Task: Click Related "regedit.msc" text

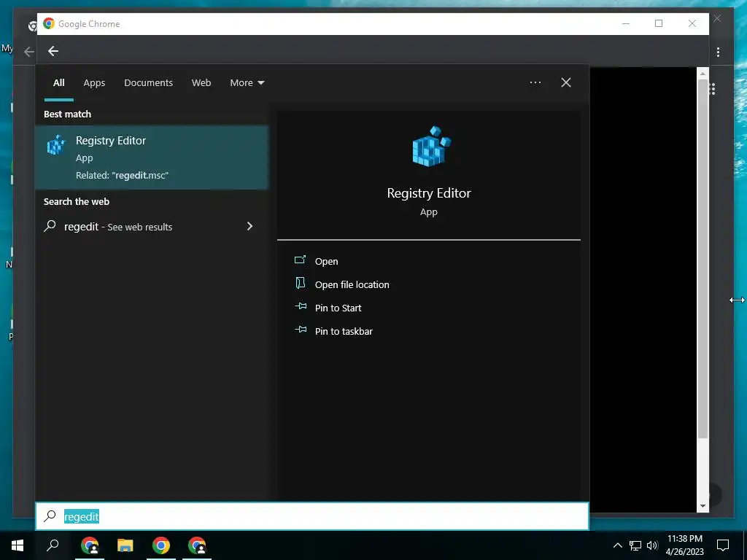Action: (x=122, y=175)
